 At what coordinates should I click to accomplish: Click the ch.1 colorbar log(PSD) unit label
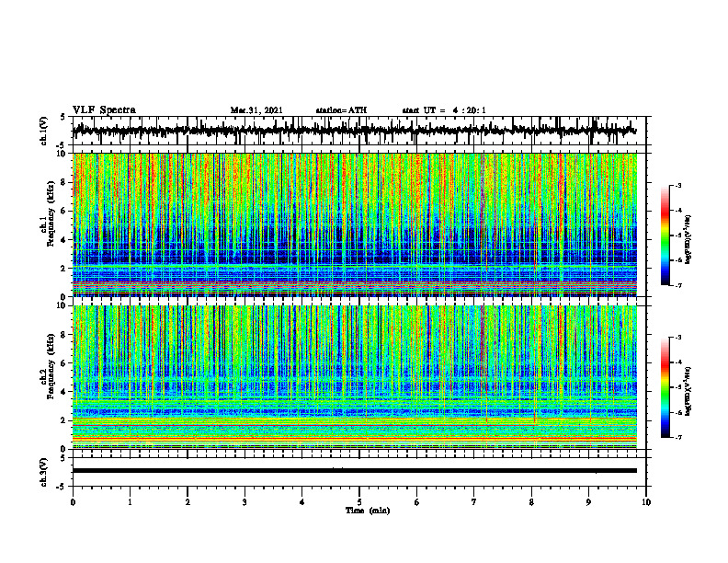click(688, 240)
